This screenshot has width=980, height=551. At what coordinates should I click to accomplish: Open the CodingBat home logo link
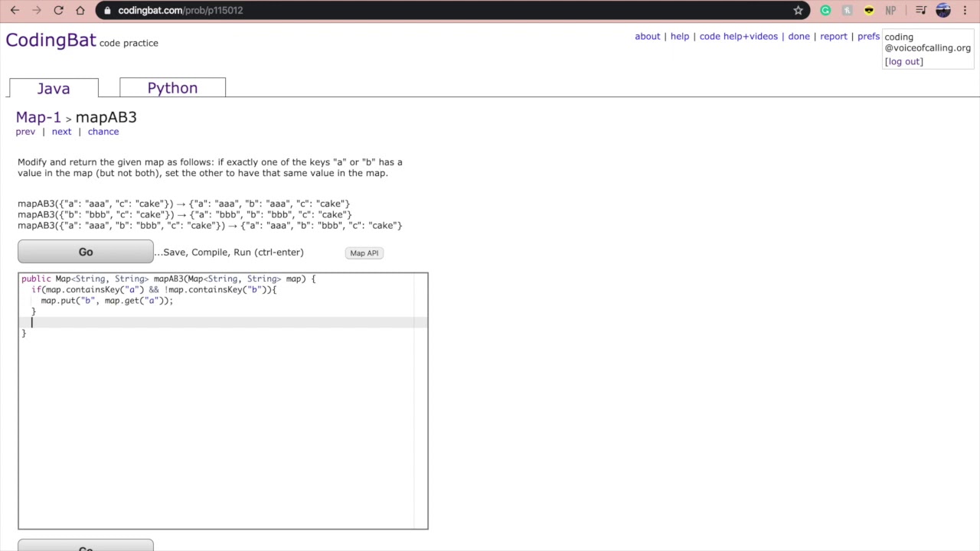pyautogui.click(x=51, y=41)
